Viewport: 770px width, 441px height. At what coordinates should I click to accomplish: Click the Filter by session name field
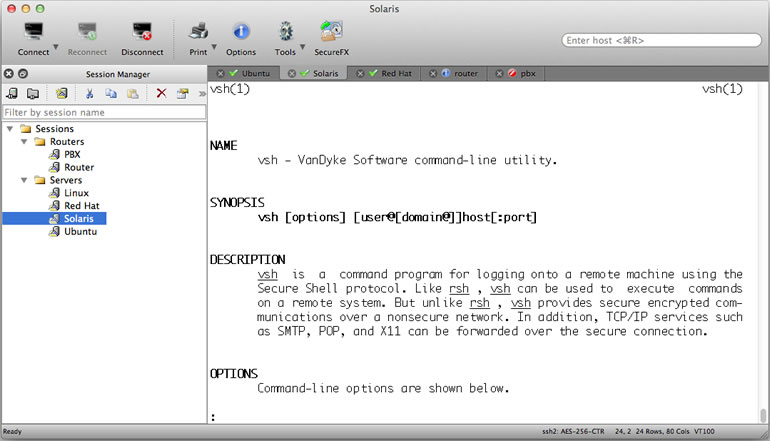click(102, 112)
